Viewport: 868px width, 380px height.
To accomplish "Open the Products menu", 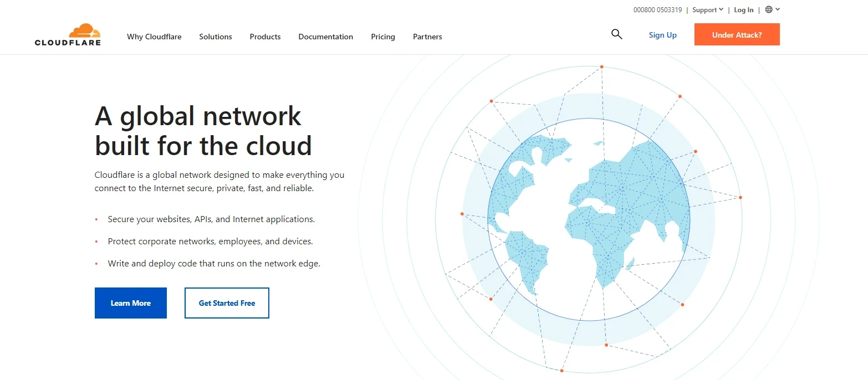I will pyautogui.click(x=265, y=37).
